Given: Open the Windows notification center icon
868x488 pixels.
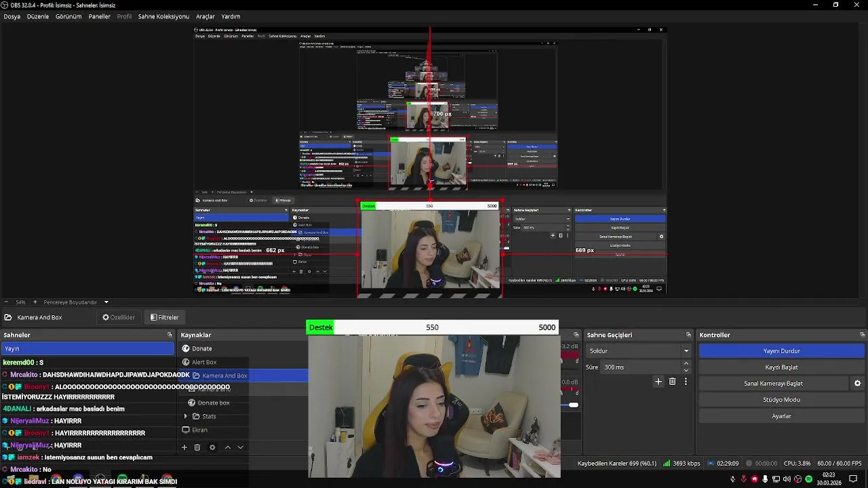Looking at the screenshot, I should point(853,479).
